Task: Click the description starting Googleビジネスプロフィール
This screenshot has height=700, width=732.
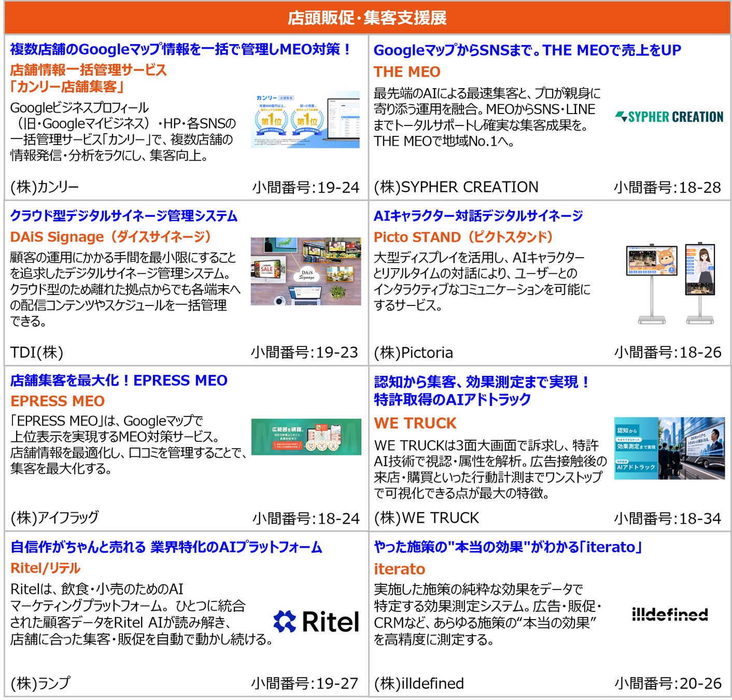Action: click(x=123, y=132)
